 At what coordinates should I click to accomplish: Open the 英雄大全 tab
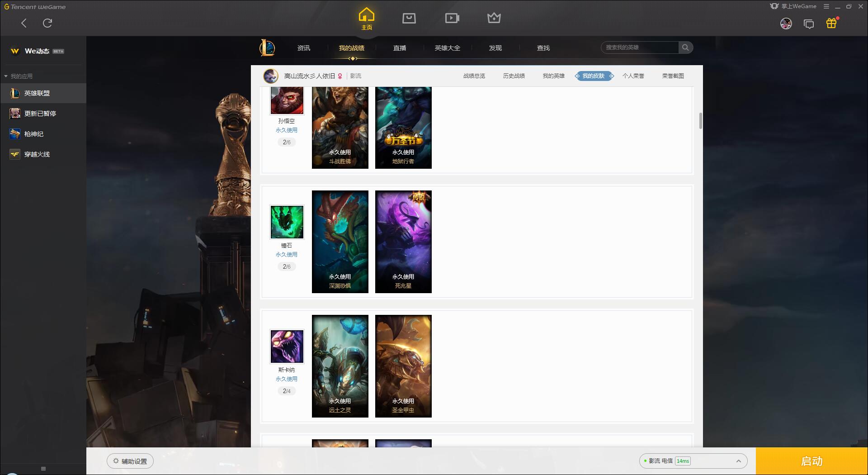pos(448,48)
